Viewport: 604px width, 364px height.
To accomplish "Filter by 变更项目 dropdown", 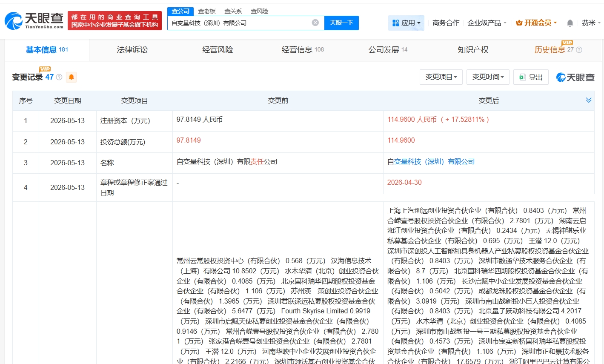I will coord(441,77).
